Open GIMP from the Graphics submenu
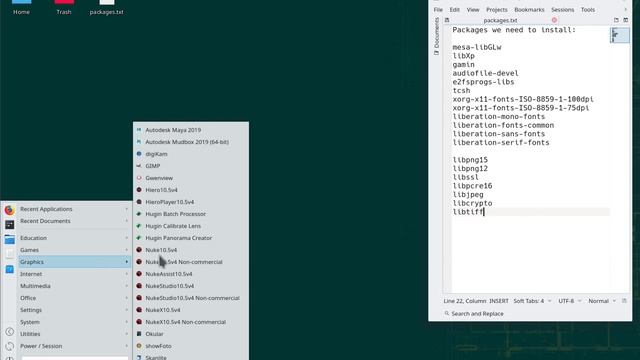Image resolution: width=640 pixels, height=360 pixels. [x=191, y=166]
